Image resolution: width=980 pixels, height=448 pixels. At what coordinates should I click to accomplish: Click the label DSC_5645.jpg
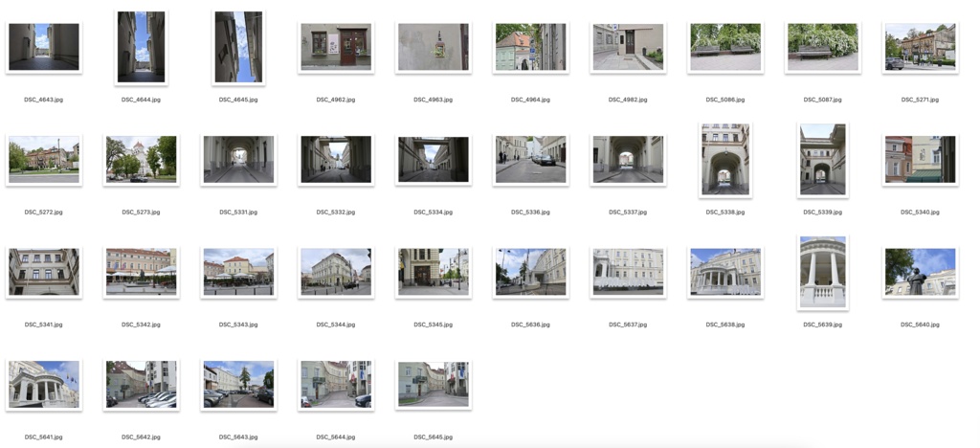pyautogui.click(x=434, y=437)
